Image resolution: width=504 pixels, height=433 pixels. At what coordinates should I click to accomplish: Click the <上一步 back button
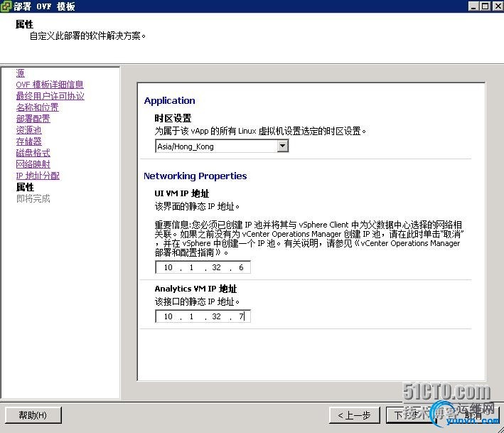click(x=354, y=415)
